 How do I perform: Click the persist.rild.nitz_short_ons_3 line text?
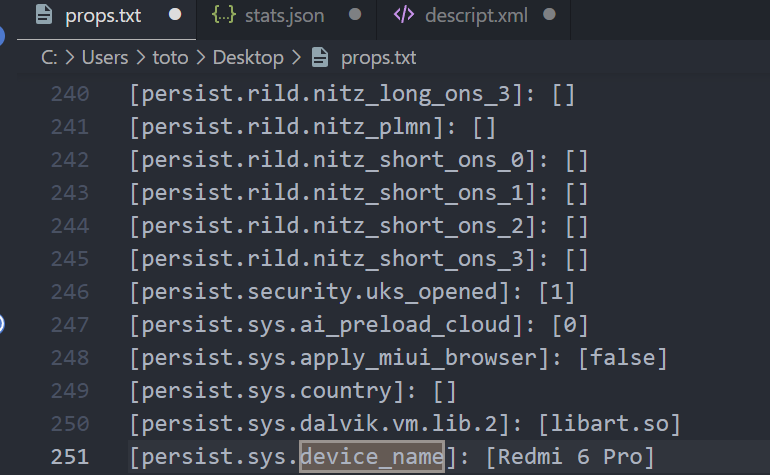[358, 258]
